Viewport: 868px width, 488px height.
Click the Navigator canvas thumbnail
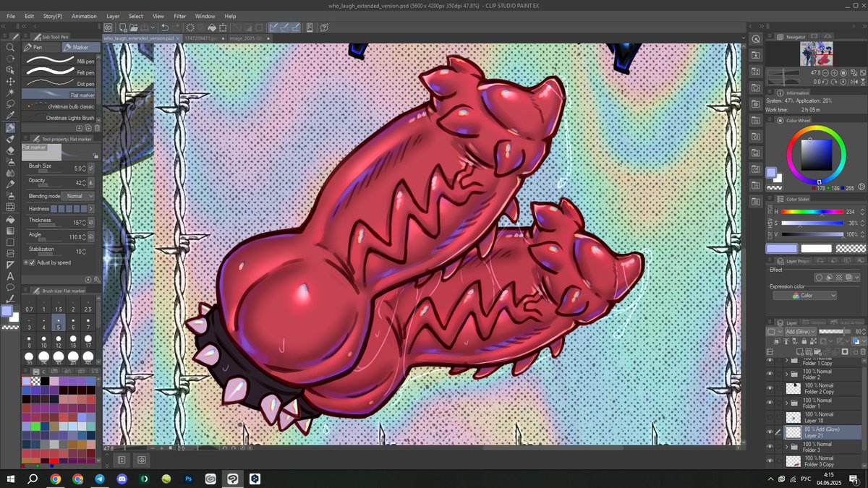[x=816, y=53]
